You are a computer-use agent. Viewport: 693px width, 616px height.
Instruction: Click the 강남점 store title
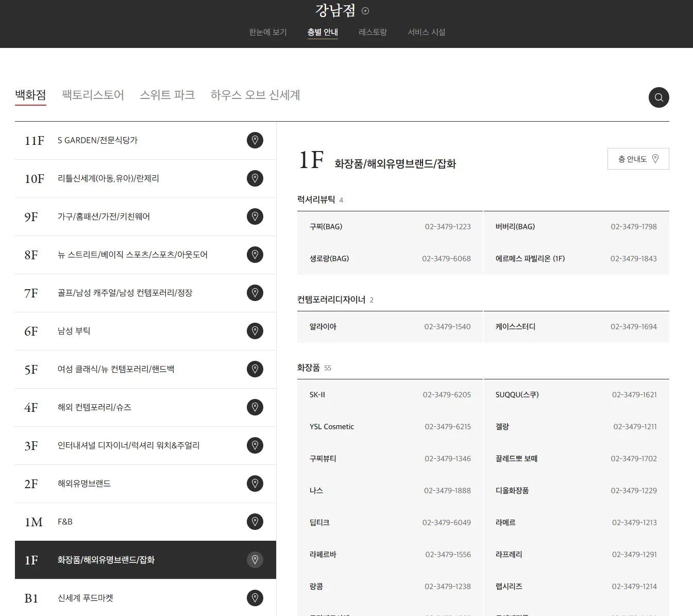335,10
